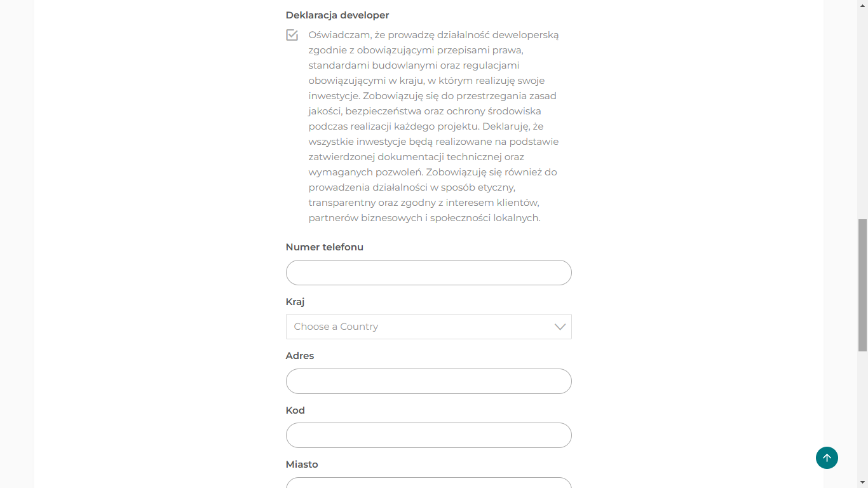Focus the Numer telefonu input field
Screen dimensions: 868x488
(429, 273)
